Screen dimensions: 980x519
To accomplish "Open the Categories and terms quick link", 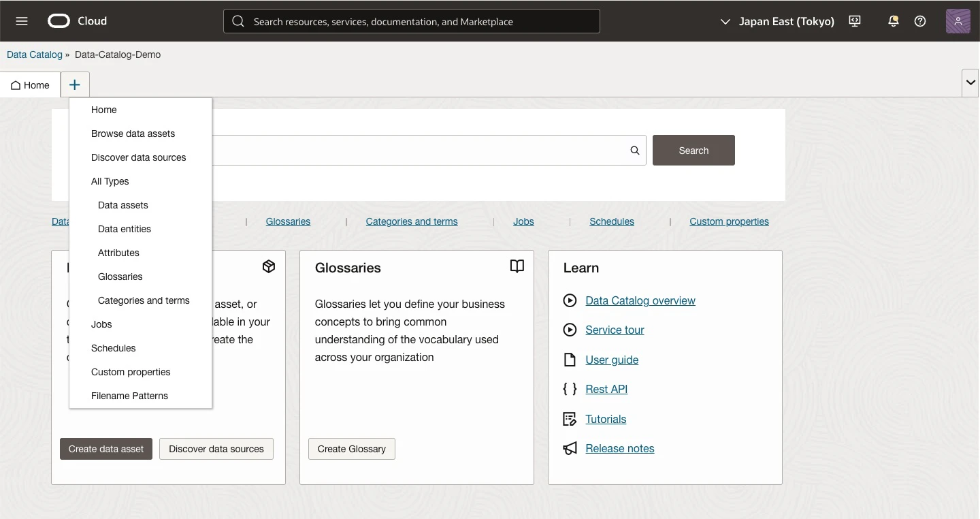I will 412,221.
